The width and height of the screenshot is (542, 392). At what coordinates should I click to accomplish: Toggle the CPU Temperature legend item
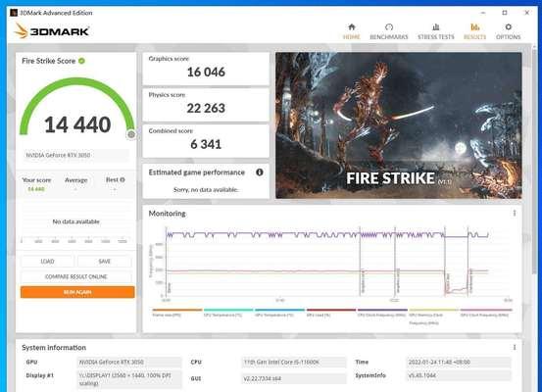tap(228, 313)
